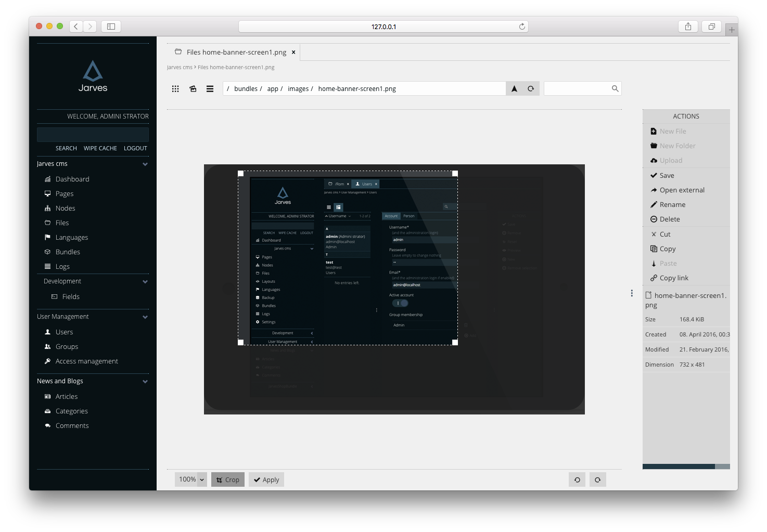
Task: Click Save action
Action: (x=667, y=175)
